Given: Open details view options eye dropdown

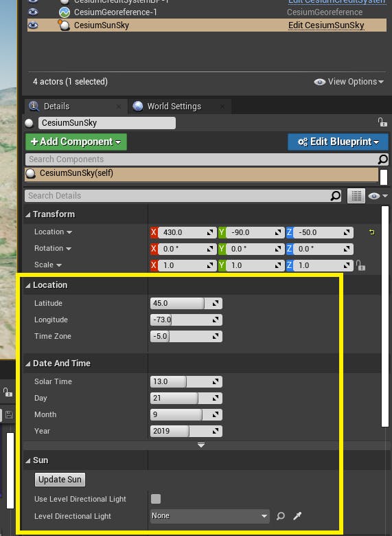Looking at the screenshot, I should tap(378, 196).
